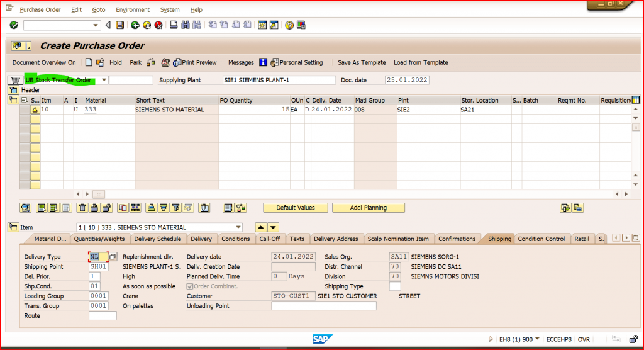Click the search help icon beside Delivery Type
644x350 pixels.
tap(113, 257)
